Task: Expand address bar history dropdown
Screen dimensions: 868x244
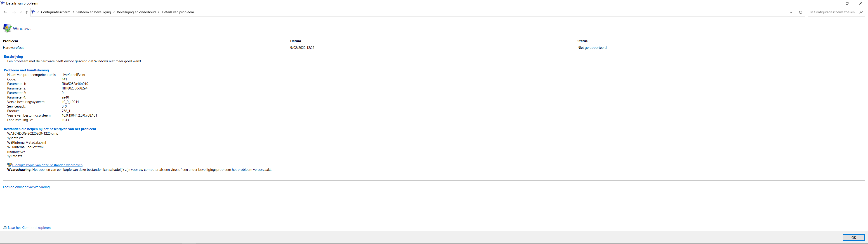Action: click(791, 12)
